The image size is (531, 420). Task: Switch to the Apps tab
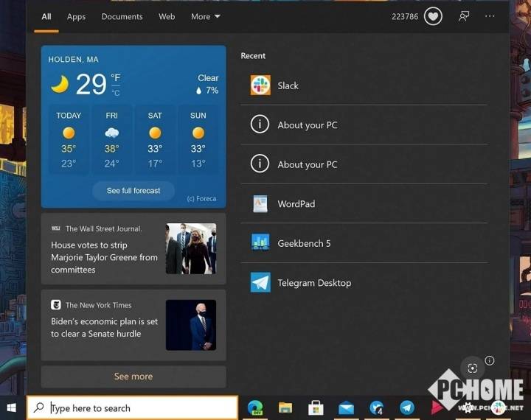[x=76, y=17]
